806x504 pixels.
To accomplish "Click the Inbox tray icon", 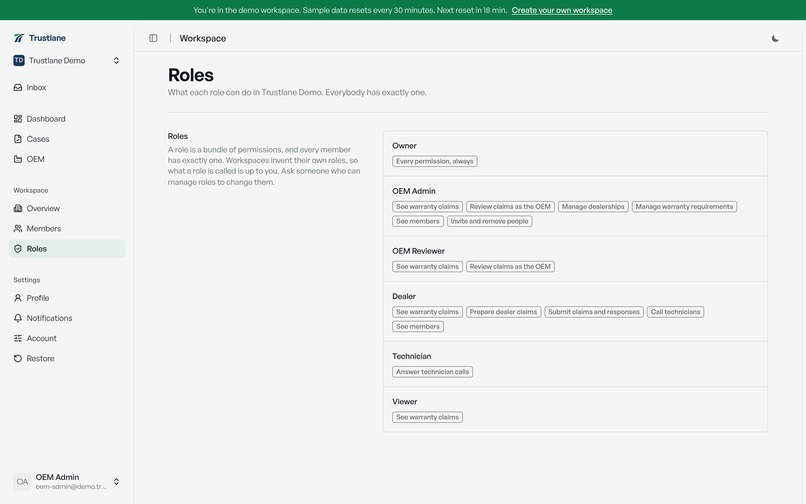I will point(18,87).
